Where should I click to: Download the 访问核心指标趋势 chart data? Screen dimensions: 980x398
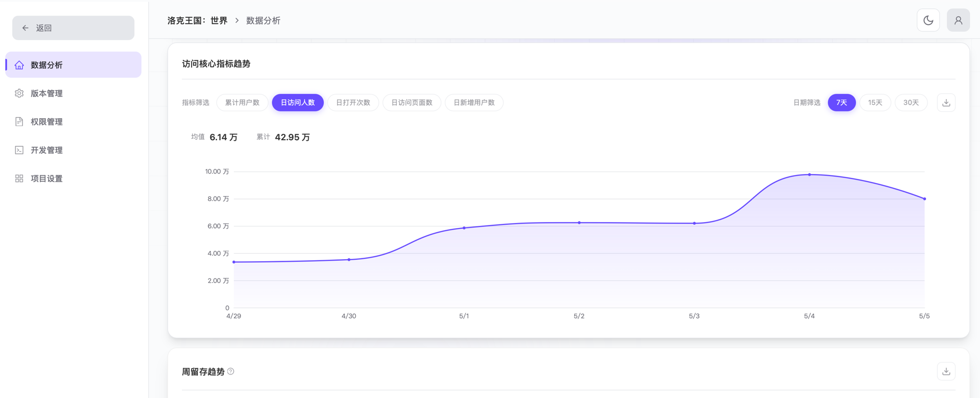pyautogui.click(x=946, y=102)
